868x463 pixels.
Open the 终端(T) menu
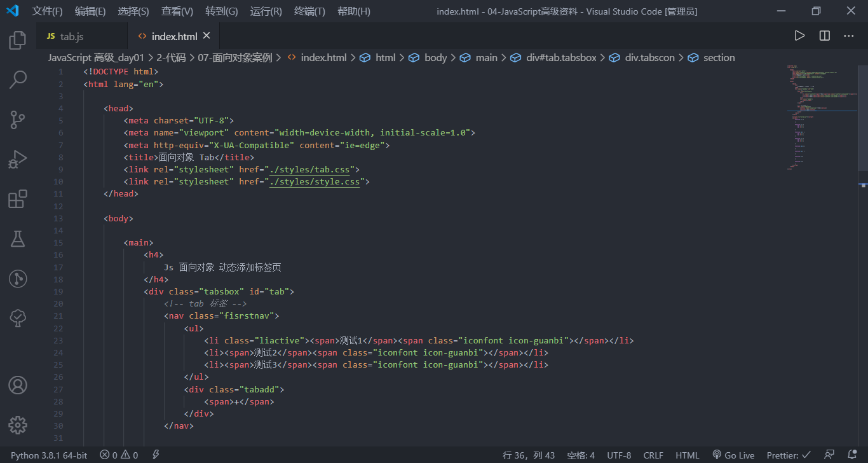click(x=309, y=11)
